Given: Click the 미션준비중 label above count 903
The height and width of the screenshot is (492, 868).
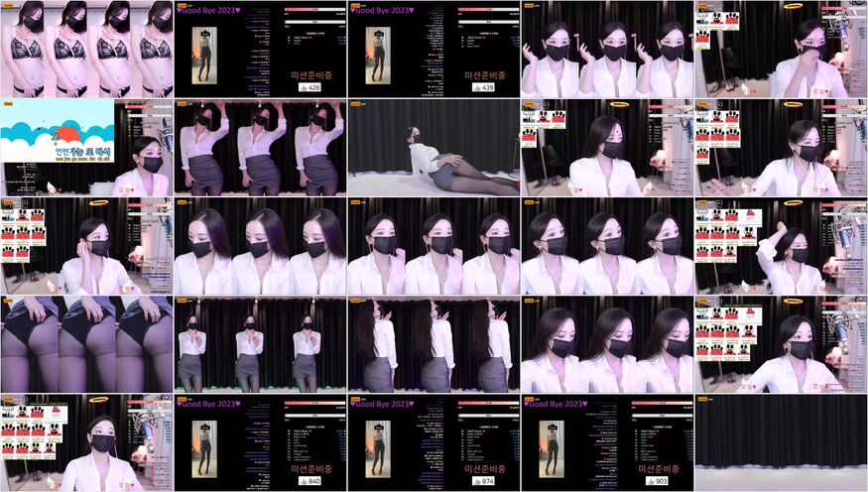Looking at the screenshot, I should [660, 468].
